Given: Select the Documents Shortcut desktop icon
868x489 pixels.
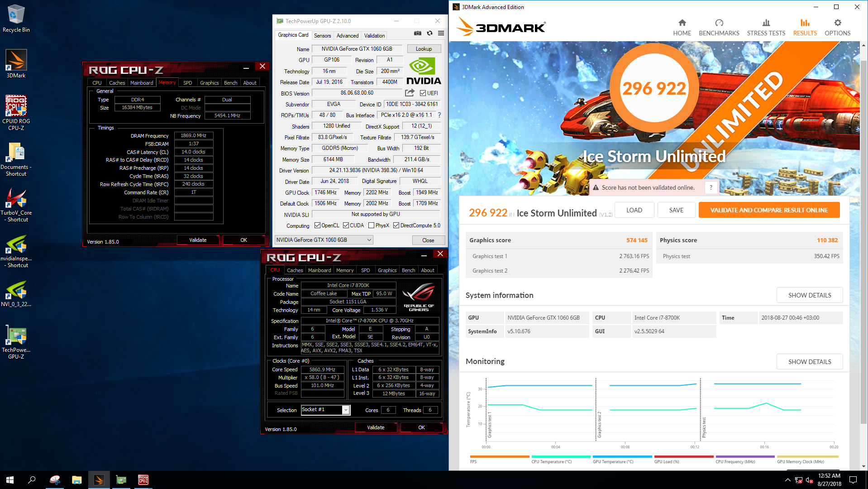Looking at the screenshot, I should point(16,159).
